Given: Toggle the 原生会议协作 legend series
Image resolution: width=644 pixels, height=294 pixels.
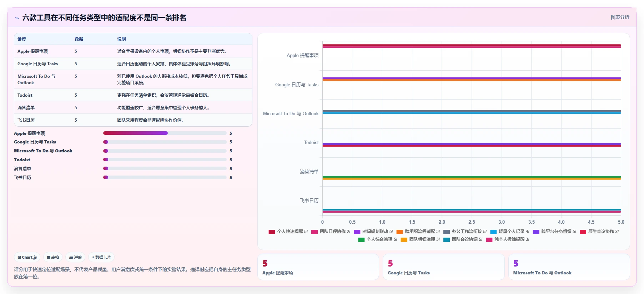Looking at the screenshot, I should [599, 232].
